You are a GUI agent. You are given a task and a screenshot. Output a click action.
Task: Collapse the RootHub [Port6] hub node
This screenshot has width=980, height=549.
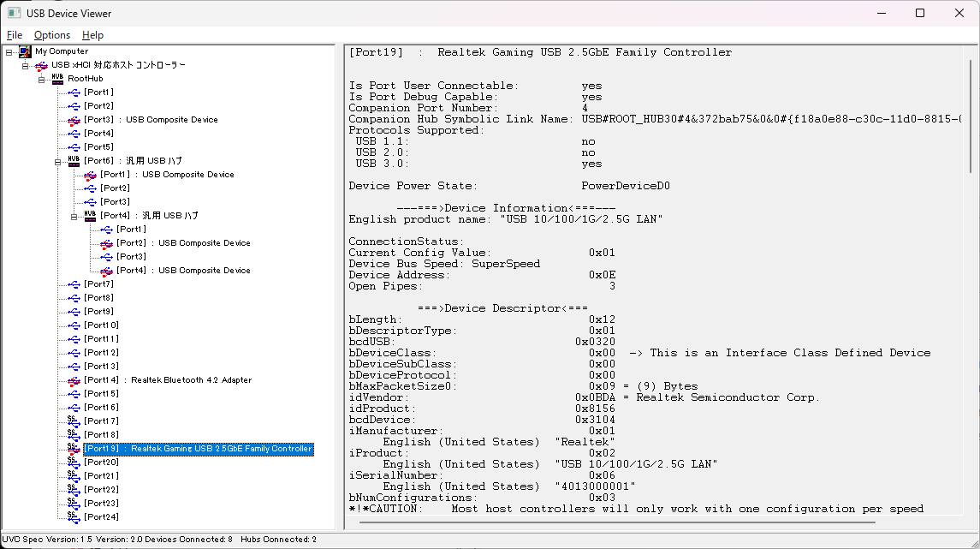[57, 161]
